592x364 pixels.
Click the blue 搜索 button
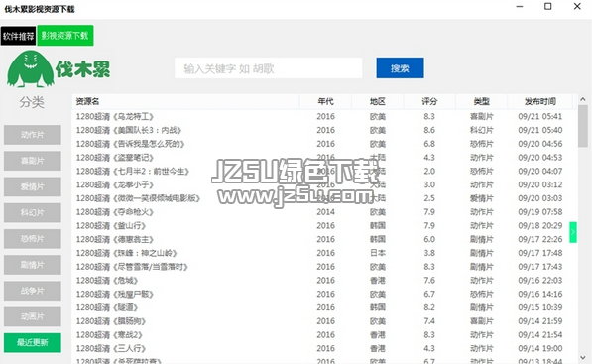[400, 68]
